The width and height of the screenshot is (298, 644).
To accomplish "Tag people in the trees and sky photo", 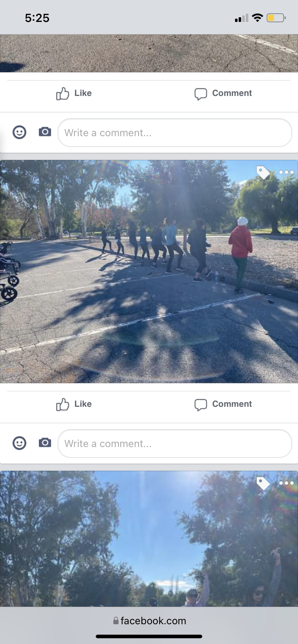I will pos(263,483).
